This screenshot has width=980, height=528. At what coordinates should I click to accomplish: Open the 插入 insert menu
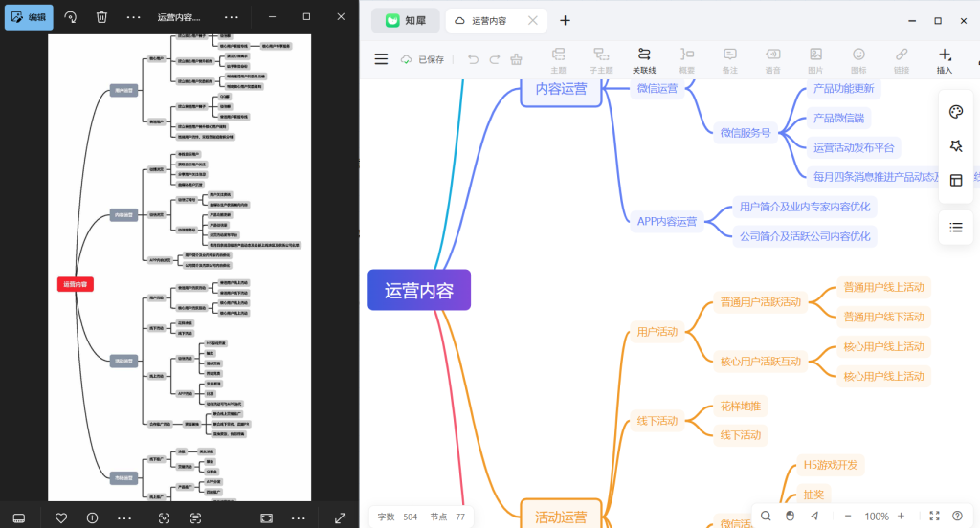pos(945,60)
